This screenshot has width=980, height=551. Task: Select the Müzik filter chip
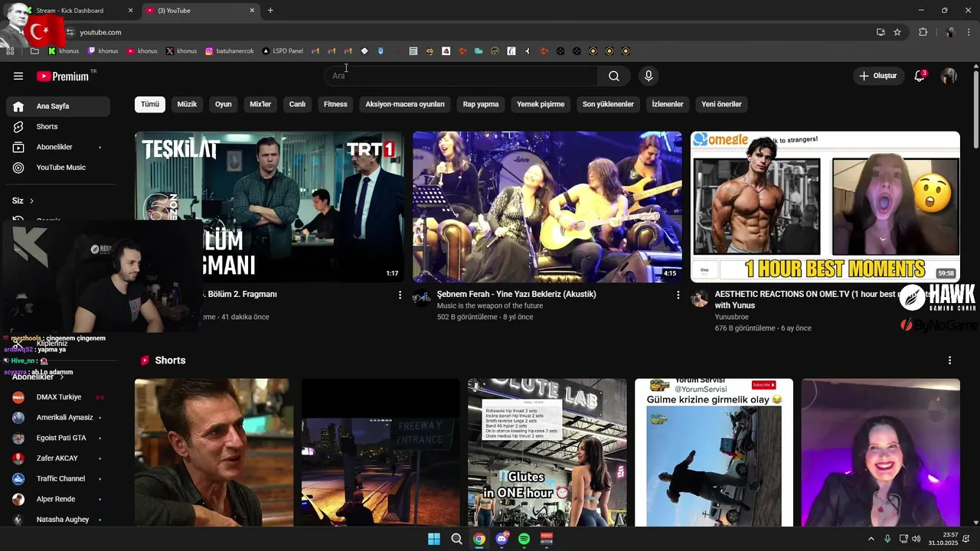point(187,104)
